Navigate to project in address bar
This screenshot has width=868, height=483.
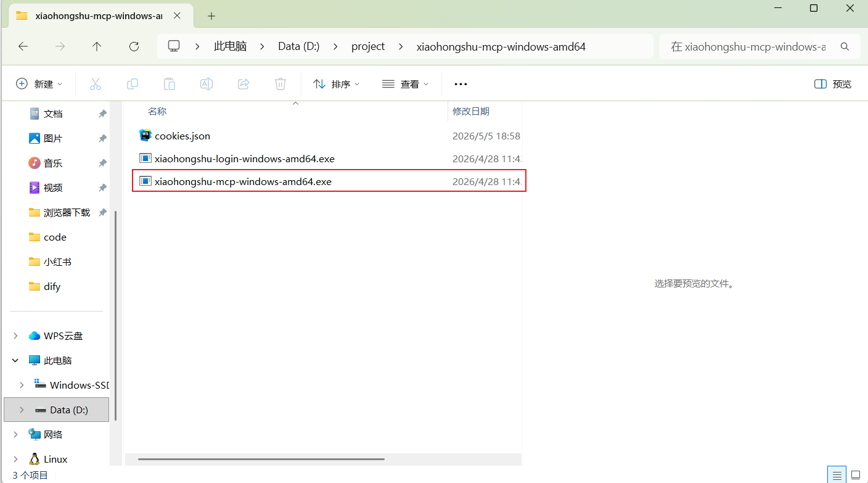tap(368, 46)
